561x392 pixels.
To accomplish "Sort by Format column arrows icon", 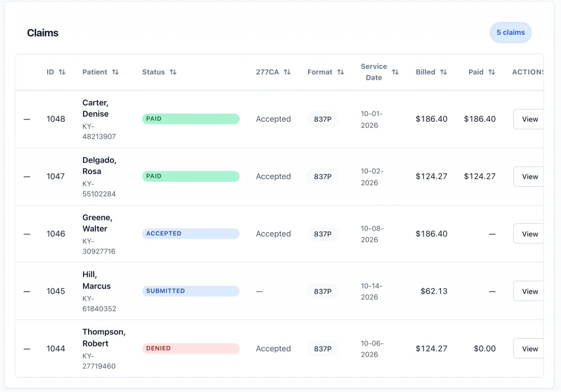I will tap(341, 72).
